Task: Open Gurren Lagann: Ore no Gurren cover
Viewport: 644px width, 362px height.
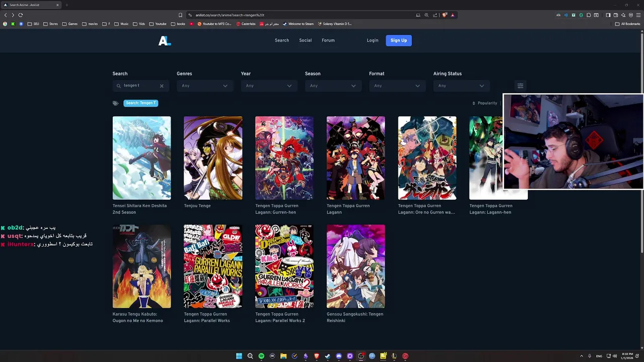Action: [427, 158]
